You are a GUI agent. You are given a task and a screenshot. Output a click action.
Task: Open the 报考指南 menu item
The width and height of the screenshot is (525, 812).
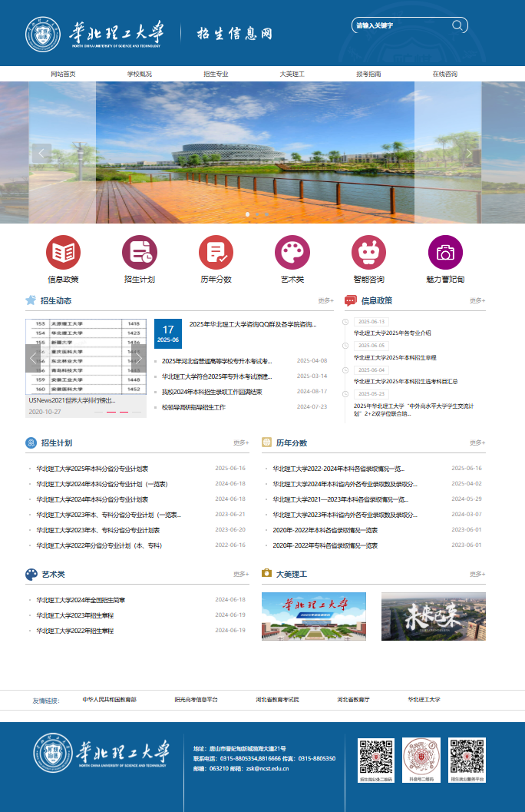coord(368,74)
